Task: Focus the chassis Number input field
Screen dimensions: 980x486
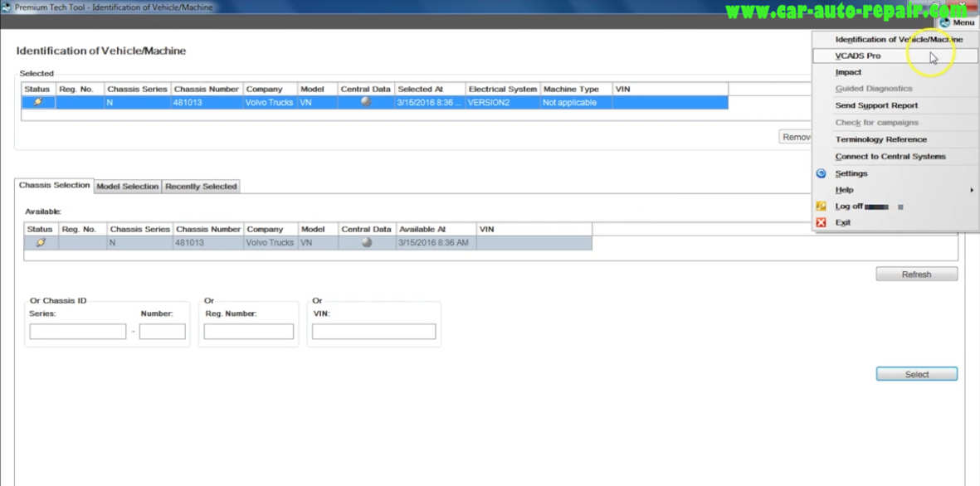Action: (163, 332)
